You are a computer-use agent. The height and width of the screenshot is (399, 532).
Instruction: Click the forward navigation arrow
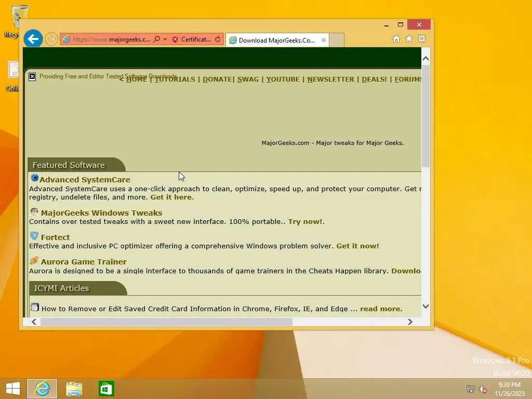pos(51,39)
